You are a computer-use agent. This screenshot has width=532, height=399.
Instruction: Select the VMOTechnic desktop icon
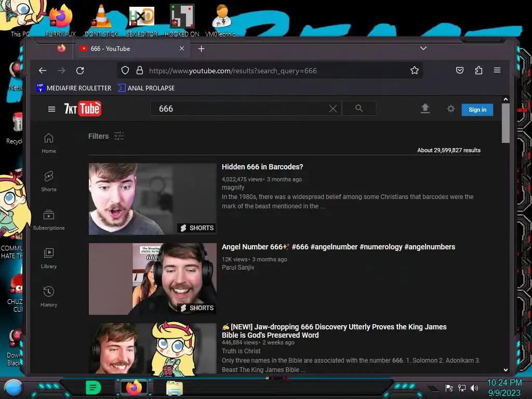222,20
